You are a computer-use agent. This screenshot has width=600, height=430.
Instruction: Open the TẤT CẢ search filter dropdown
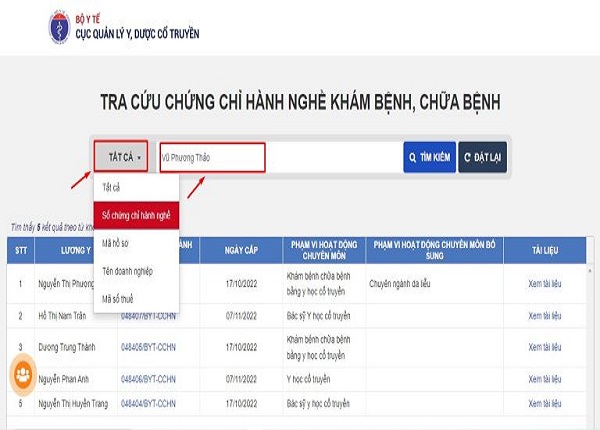[121, 156]
